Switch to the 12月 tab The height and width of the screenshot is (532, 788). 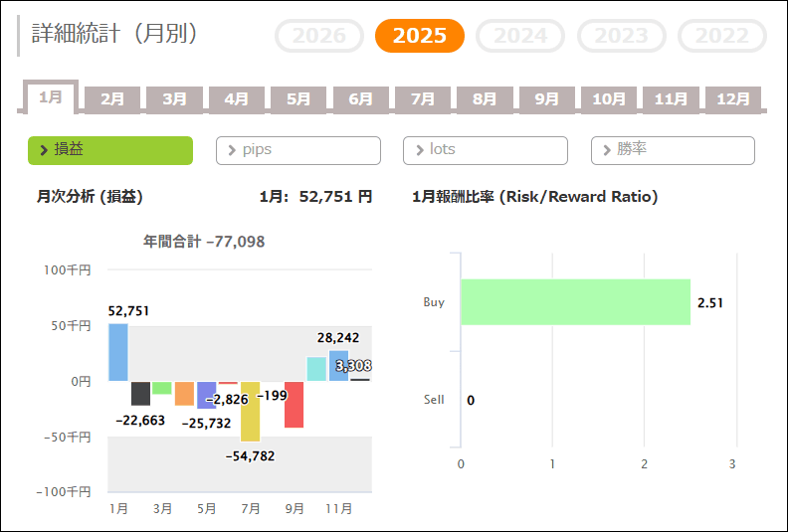(x=733, y=99)
